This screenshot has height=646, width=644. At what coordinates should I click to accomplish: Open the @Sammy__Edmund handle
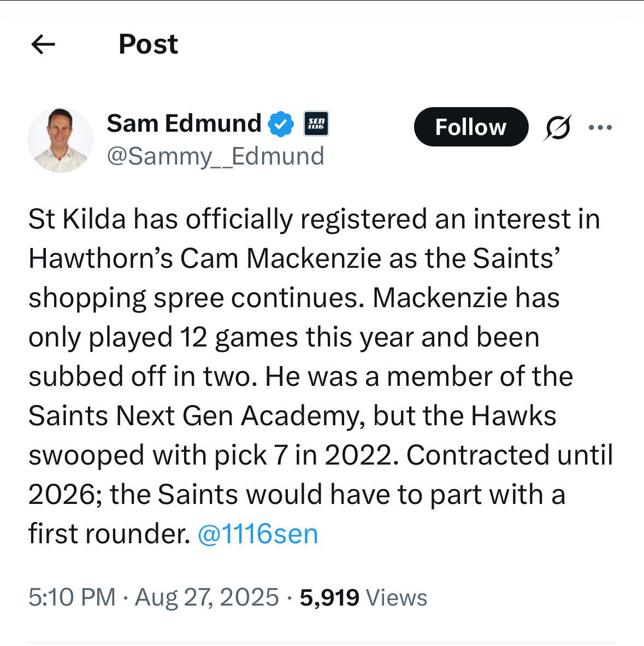click(x=215, y=156)
